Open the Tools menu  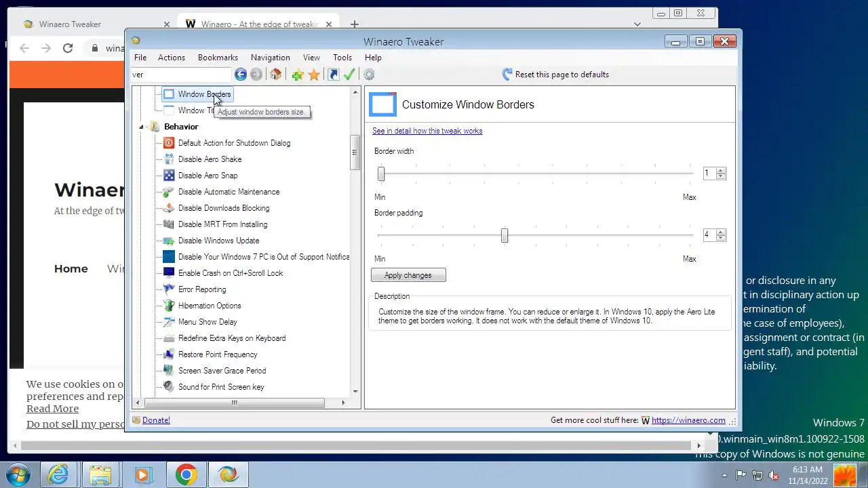tap(342, 58)
